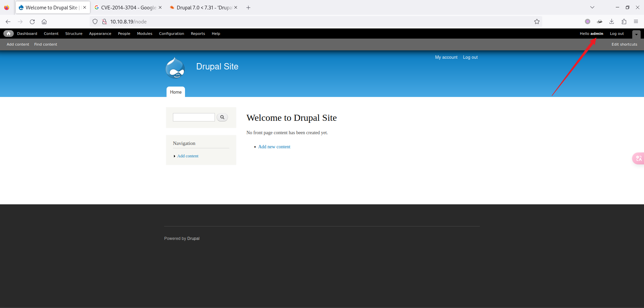Click the hat-shaped extension icon in toolbar
644x308 pixels.
(x=600, y=21)
